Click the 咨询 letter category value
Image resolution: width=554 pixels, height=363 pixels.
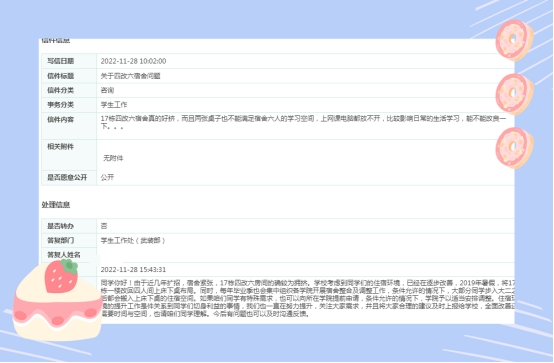[x=107, y=90]
